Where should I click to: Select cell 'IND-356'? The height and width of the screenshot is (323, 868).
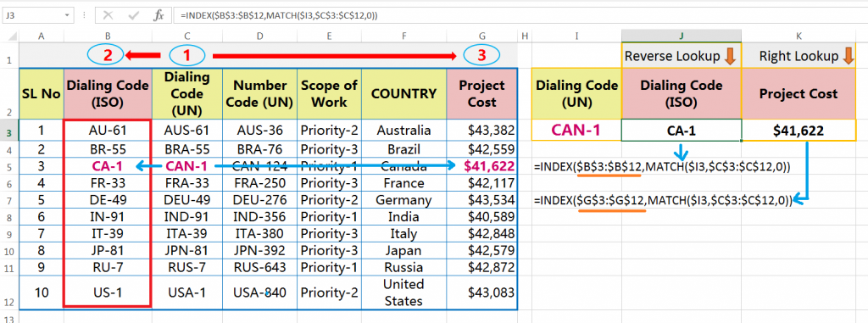260,217
